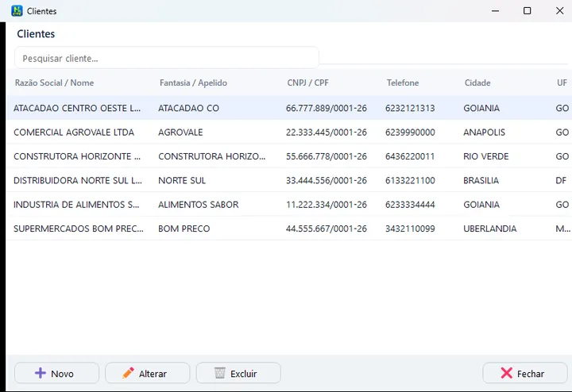The width and height of the screenshot is (572, 392).
Task: Click CNPJ 55.666.778/0001-26
Action: (327, 156)
